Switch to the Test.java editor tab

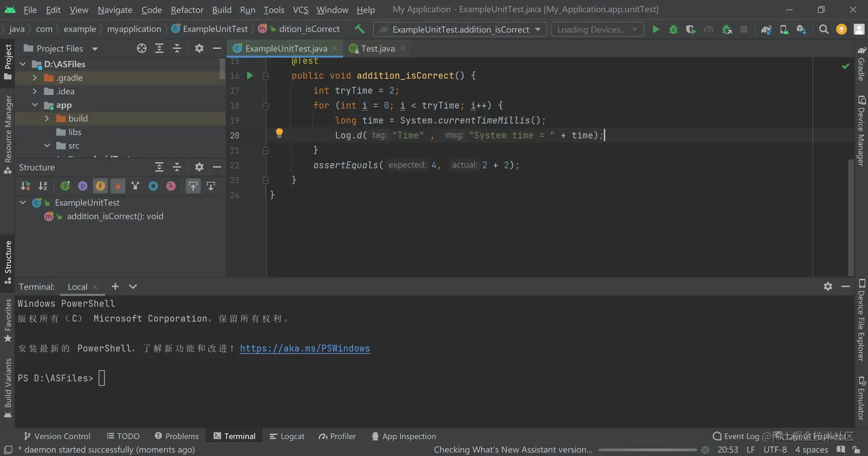[x=377, y=48]
